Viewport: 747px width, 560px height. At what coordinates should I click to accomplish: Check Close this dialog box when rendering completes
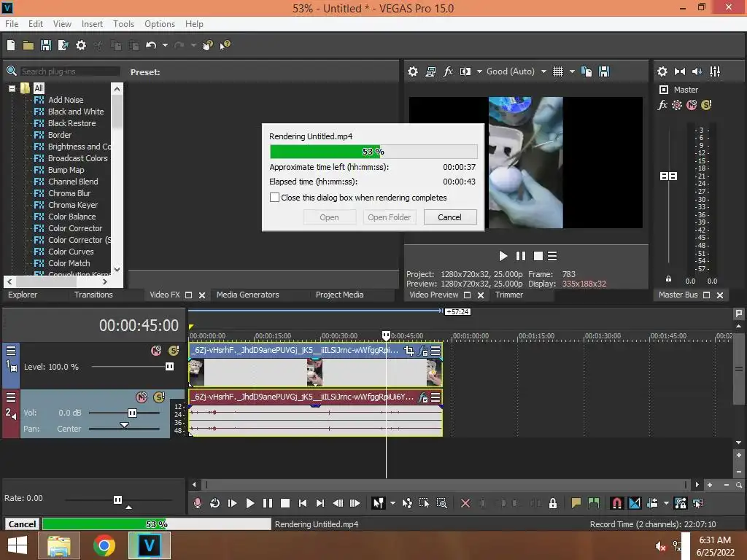click(x=274, y=197)
